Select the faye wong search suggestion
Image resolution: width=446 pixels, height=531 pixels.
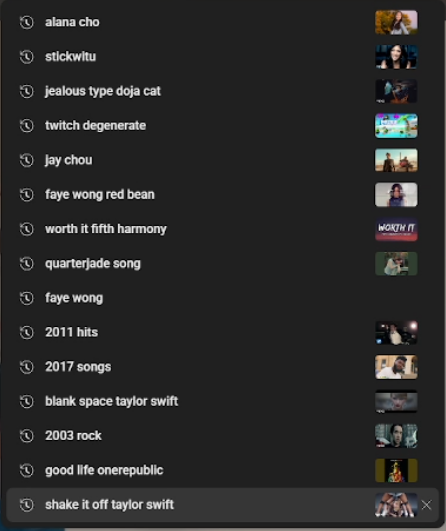[222, 298]
